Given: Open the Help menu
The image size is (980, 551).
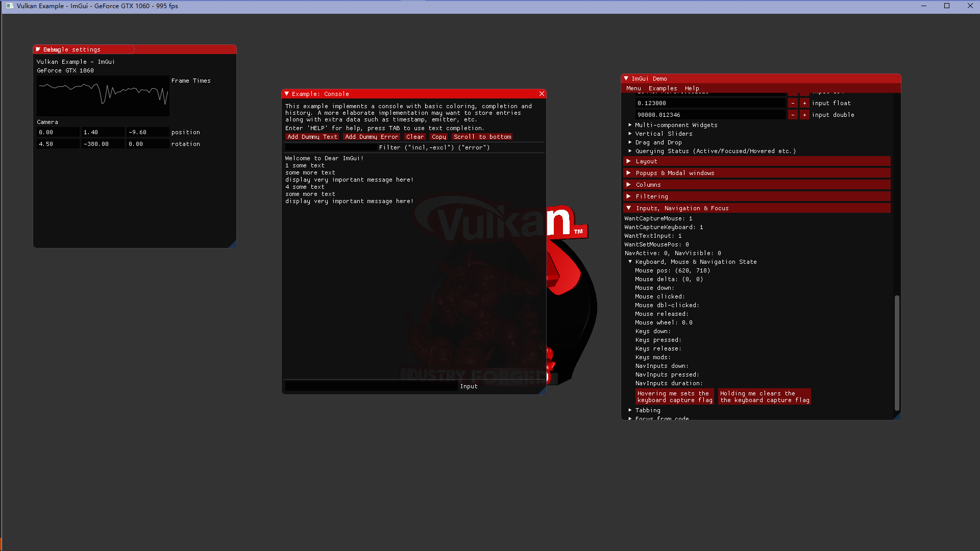Looking at the screenshot, I should (x=692, y=88).
